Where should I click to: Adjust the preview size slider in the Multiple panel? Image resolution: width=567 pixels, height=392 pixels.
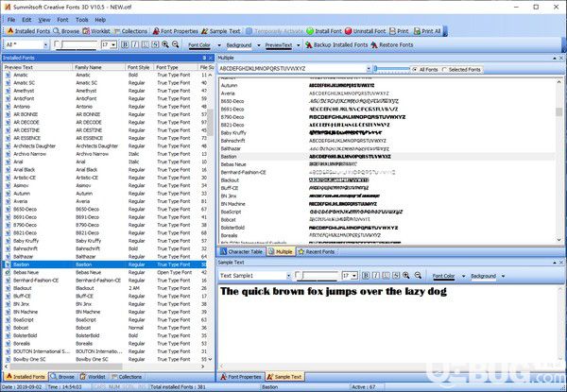click(x=391, y=69)
